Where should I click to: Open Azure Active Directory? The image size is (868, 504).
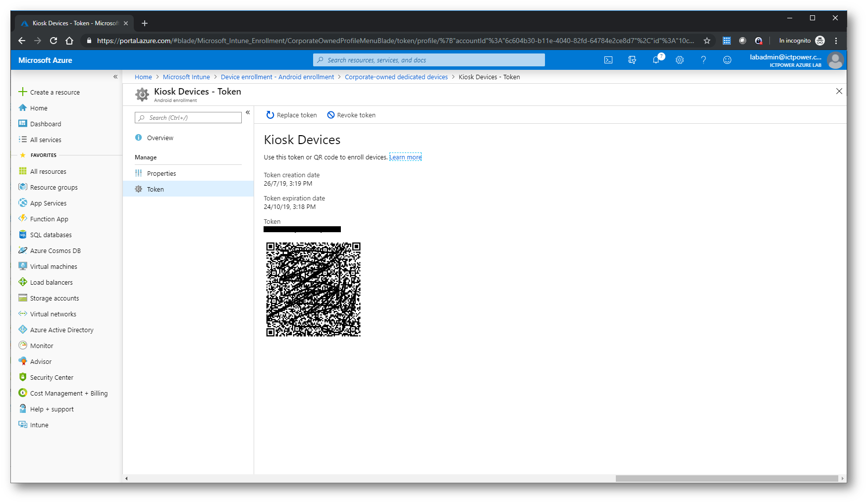click(61, 330)
